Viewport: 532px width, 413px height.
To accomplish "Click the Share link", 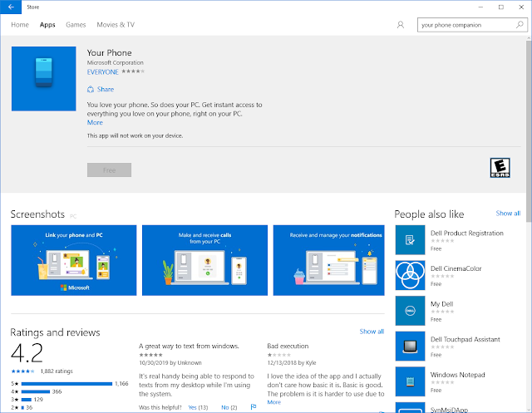I will click(x=106, y=89).
